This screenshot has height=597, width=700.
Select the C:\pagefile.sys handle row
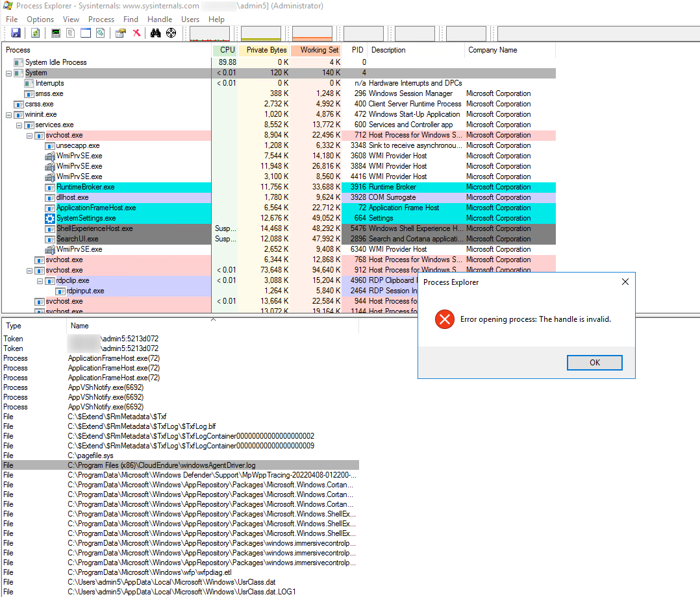(181, 456)
